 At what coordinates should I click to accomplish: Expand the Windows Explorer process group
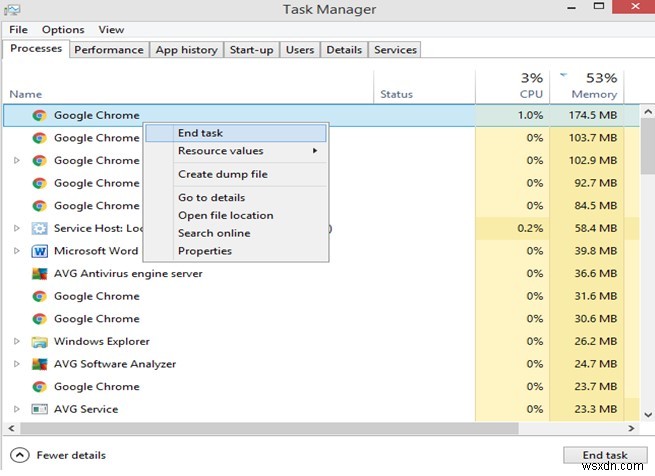click(x=16, y=342)
